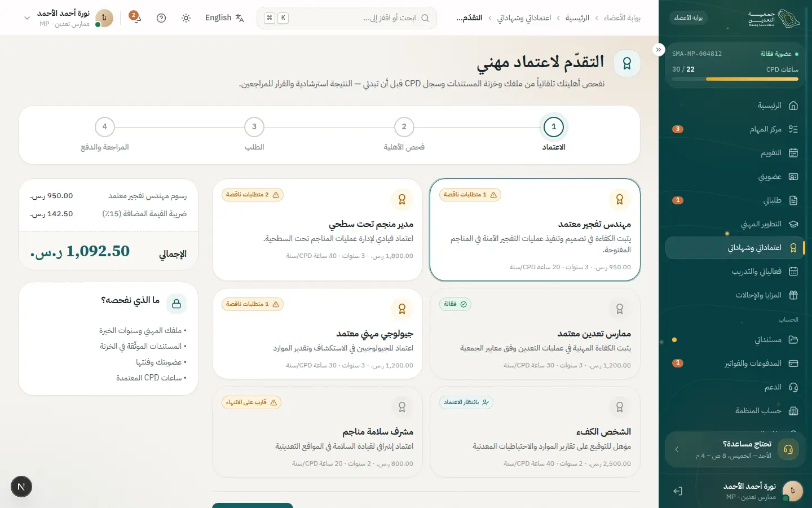This screenshot has width=812, height=508.
Task: Open user menu chevron beside نورة أحمد
Action: (x=27, y=18)
